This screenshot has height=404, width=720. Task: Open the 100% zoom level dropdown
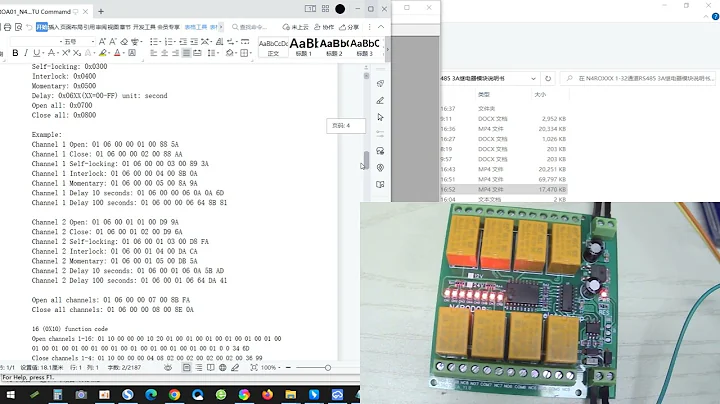click(270, 367)
